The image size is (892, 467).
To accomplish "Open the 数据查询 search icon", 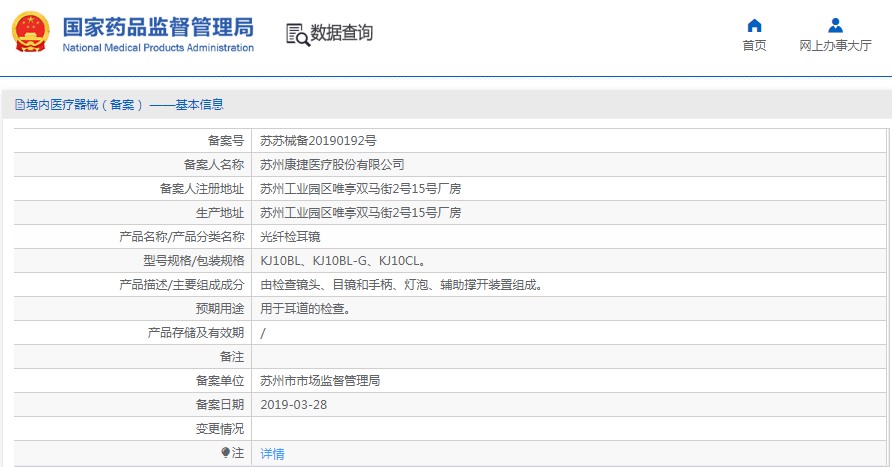I will [x=298, y=34].
